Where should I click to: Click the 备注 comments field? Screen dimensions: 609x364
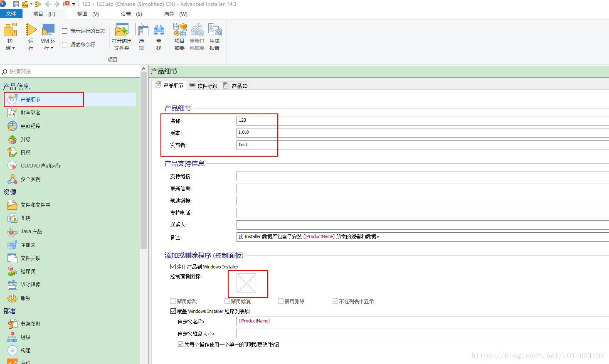[x=423, y=237]
